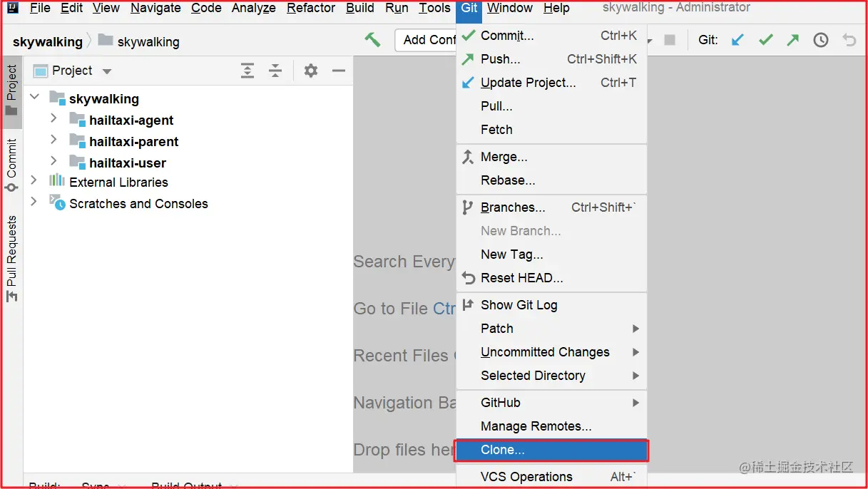
Task: Hide the Project panel with minus icon
Action: 339,71
